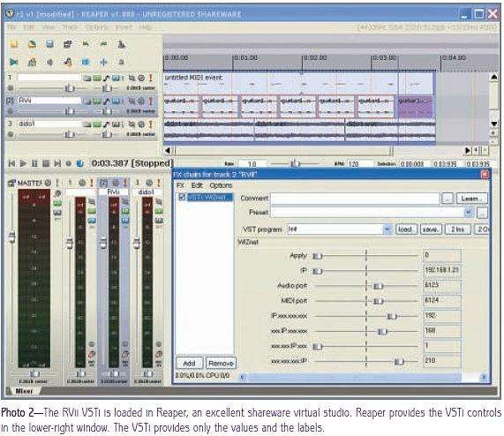504x436 pixels.
Task: Toggle the round button beside MASTER label in mixer
Action: click(x=48, y=184)
